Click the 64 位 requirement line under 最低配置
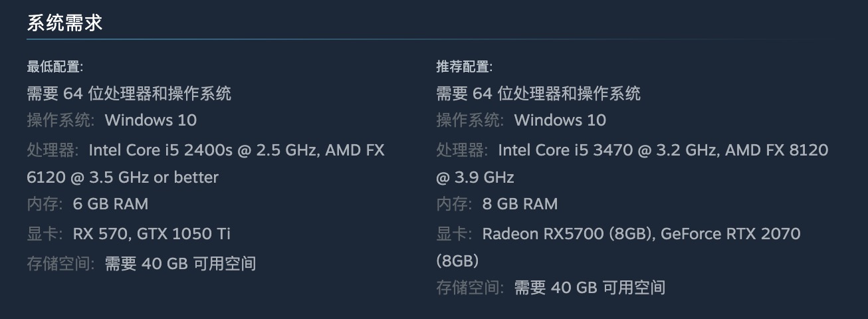Viewport: 868px width, 319px height. pyautogui.click(x=129, y=94)
